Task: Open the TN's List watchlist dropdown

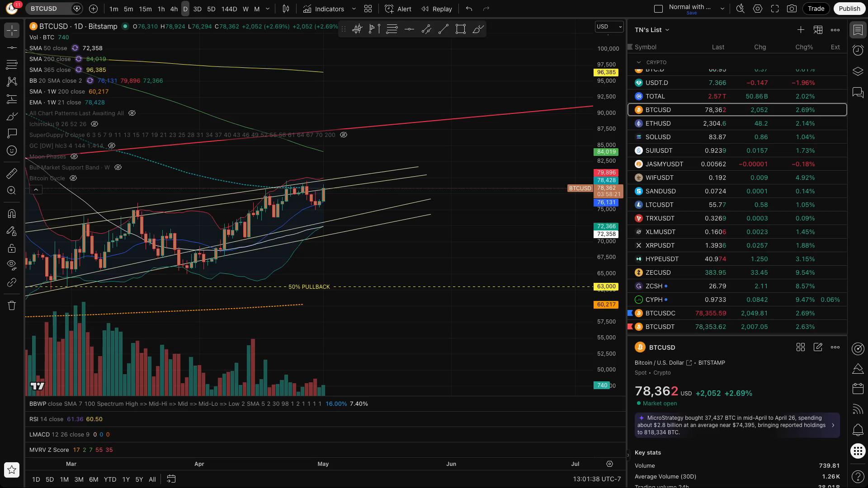Action: coord(652,30)
